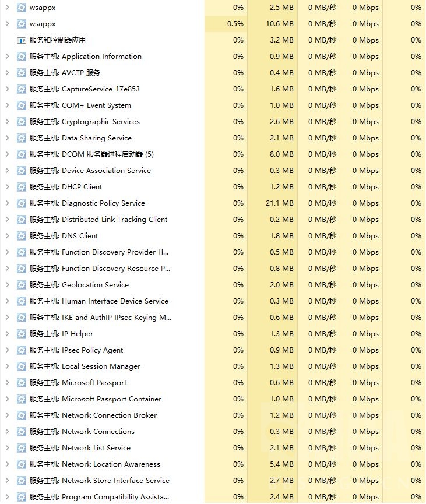The image size is (426, 504).
Task: Expand the Diagnostic Policy Service row
Action: point(7,203)
